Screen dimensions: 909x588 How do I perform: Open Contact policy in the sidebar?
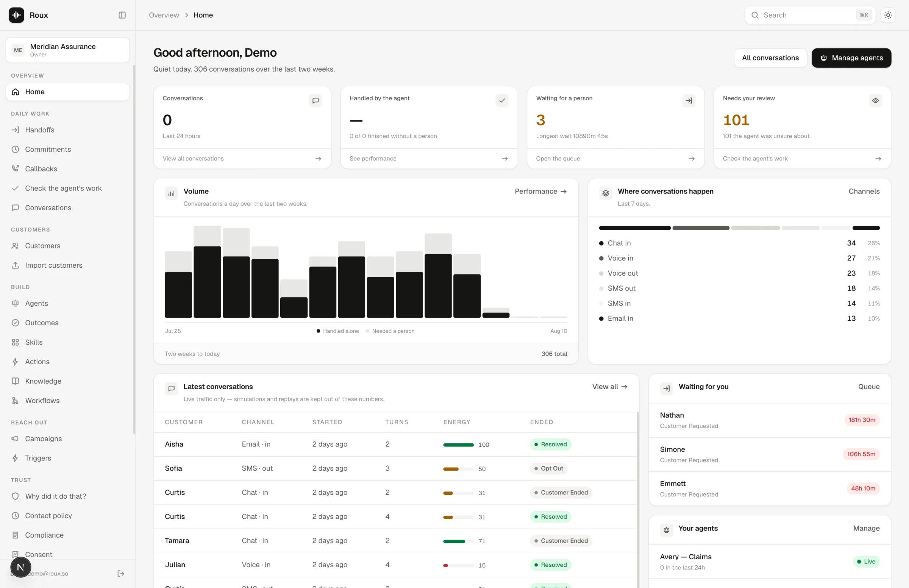67,516
